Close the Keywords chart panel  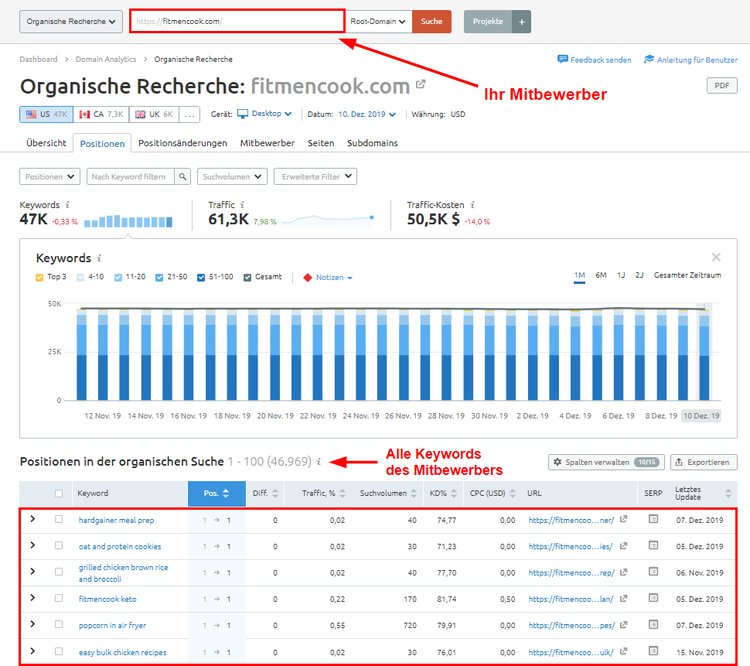[x=716, y=257]
